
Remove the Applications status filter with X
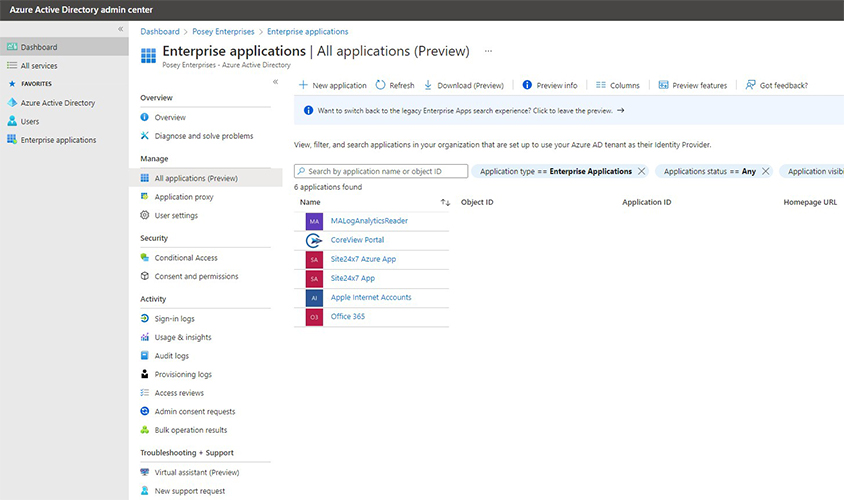(x=765, y=171)
